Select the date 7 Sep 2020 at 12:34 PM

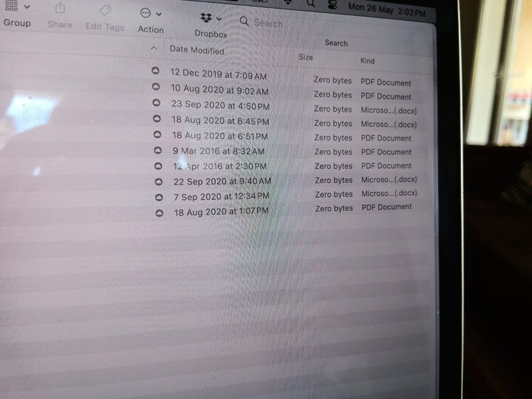pyautogui.click(x=221, y=196)
